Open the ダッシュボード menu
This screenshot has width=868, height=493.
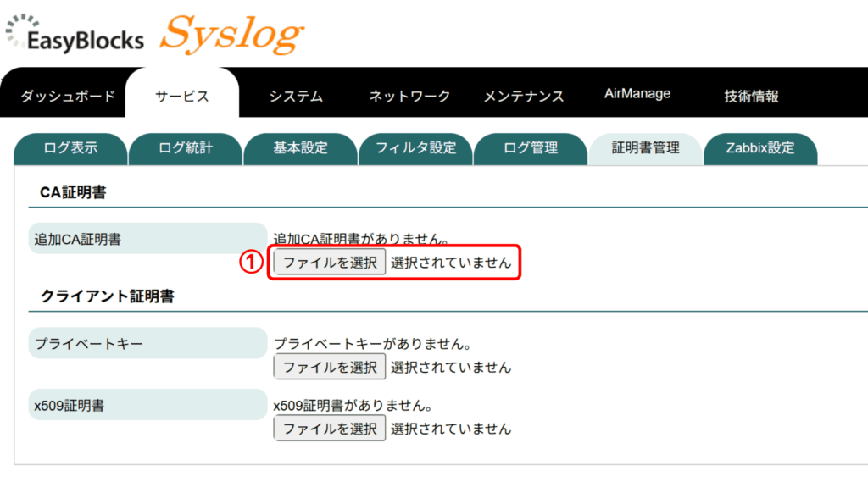pyautogui.click(x=68, y=96)
